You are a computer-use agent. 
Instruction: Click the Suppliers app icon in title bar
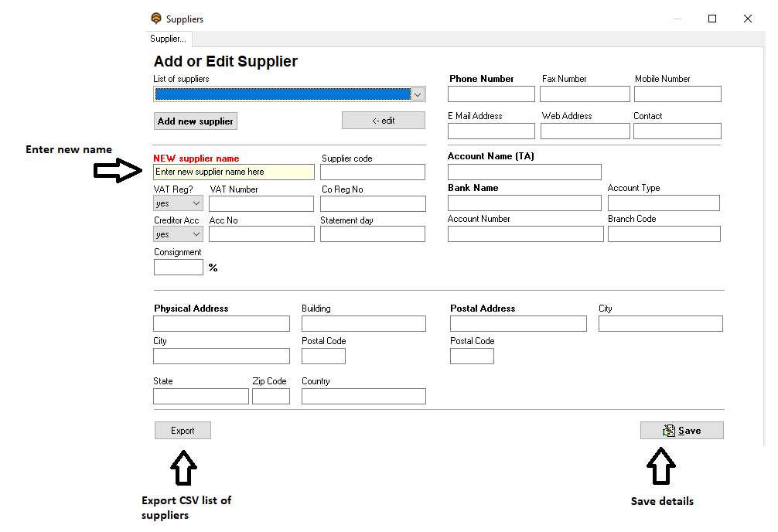(156, 19)
